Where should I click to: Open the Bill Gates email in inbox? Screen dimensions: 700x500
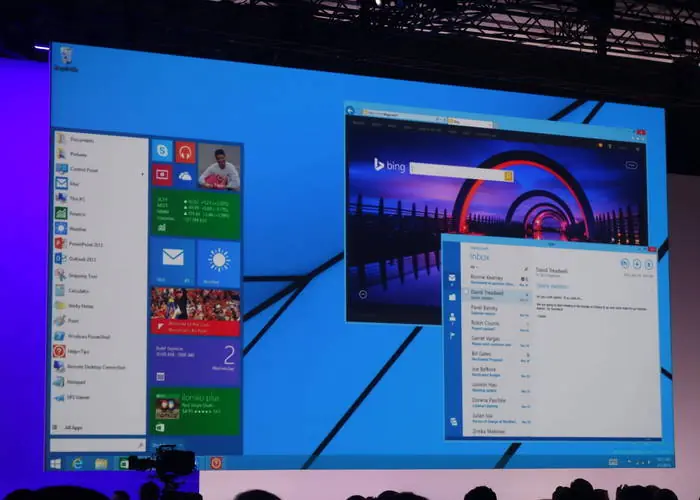tap(500, 356)
